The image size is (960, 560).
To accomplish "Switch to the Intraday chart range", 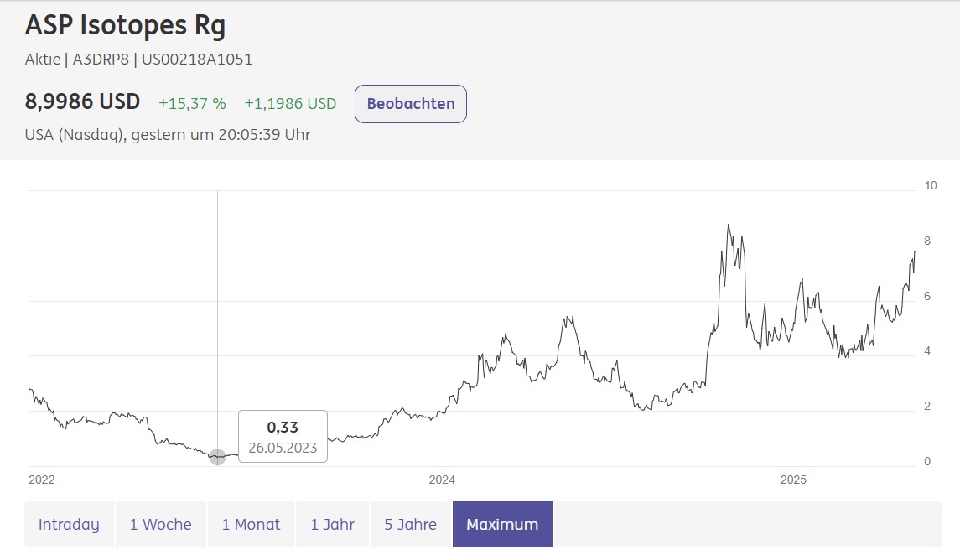I will click(69, 525).
